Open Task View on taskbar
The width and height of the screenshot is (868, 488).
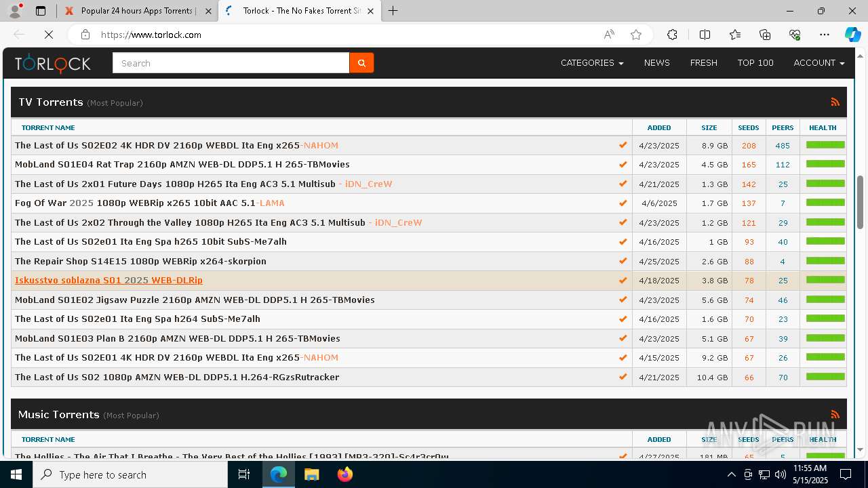click(244, 474)
